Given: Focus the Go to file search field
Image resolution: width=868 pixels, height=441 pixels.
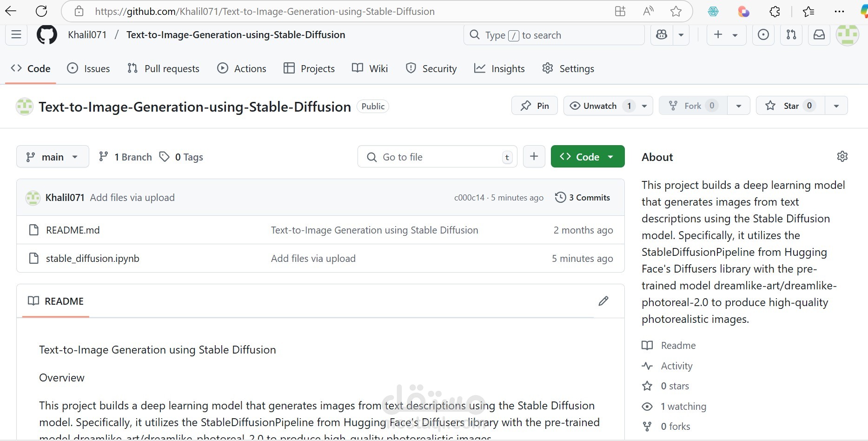Looking at the screenshot, I should coord(437,157).
